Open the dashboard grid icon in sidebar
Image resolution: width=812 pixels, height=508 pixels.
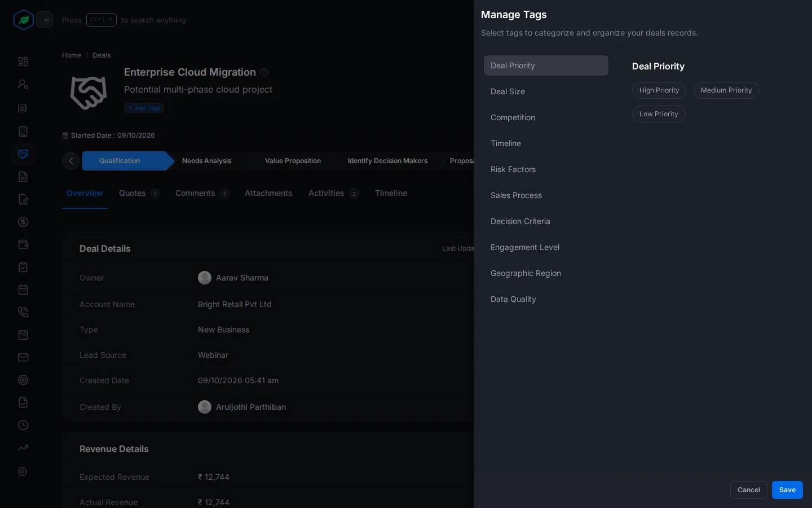pyautogui.click(x=23, y=62)
